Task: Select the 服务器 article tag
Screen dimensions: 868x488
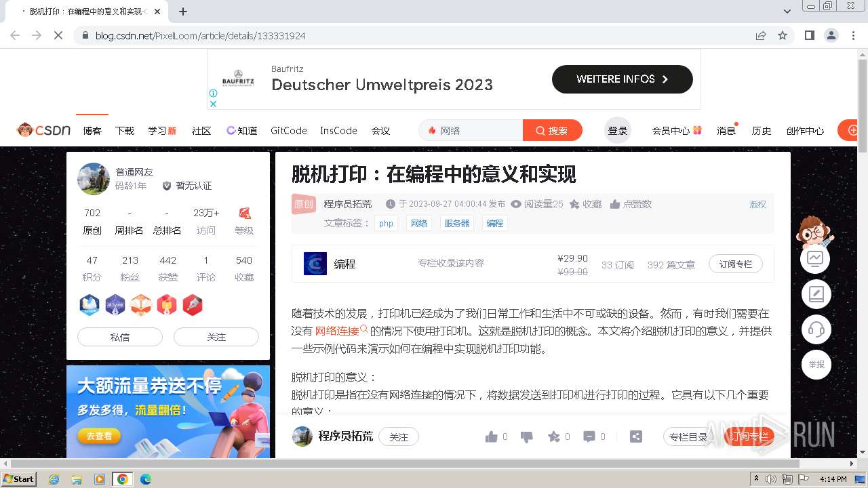Action: coord(457,223)
